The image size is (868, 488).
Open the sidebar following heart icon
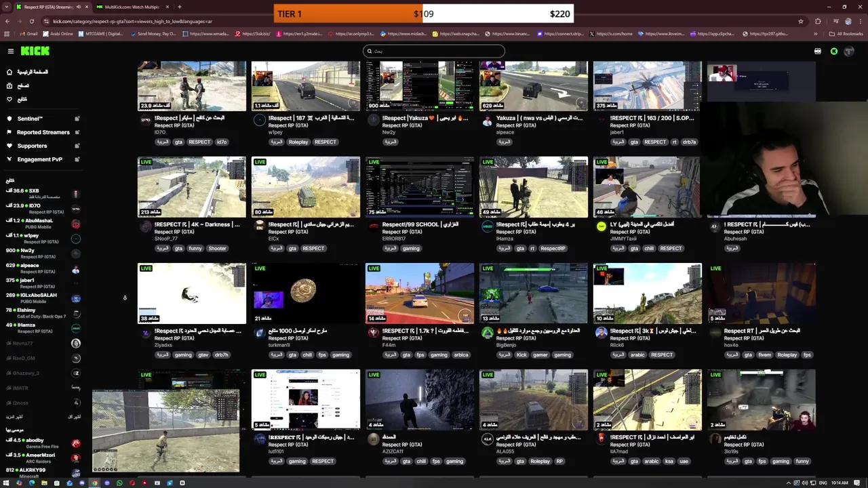(x=9, y=99)
